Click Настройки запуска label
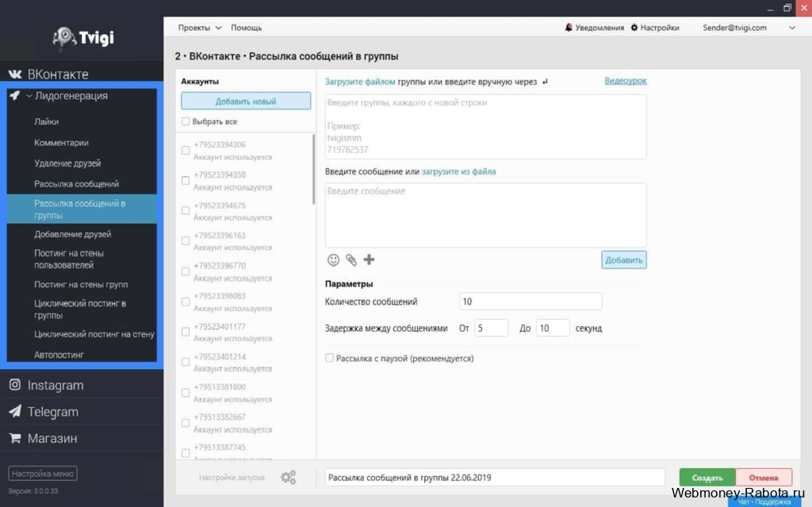The image size is (812, 507). click(232, 478)
